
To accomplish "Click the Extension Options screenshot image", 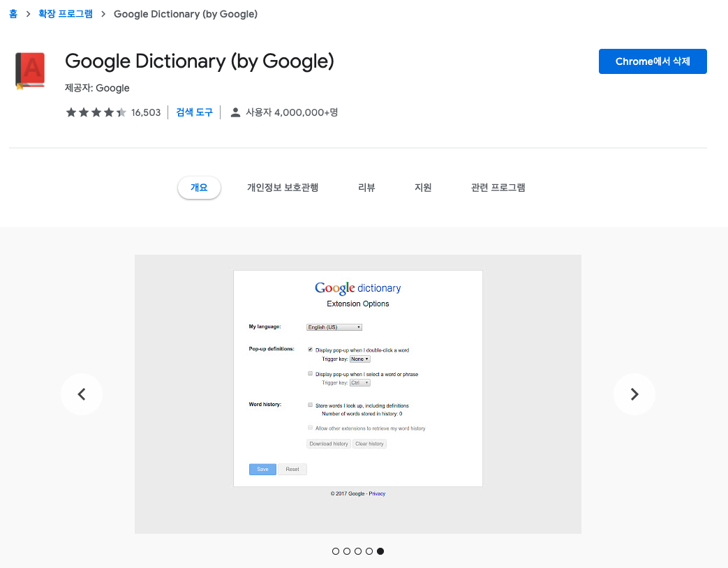I will [x=358, y=394].
